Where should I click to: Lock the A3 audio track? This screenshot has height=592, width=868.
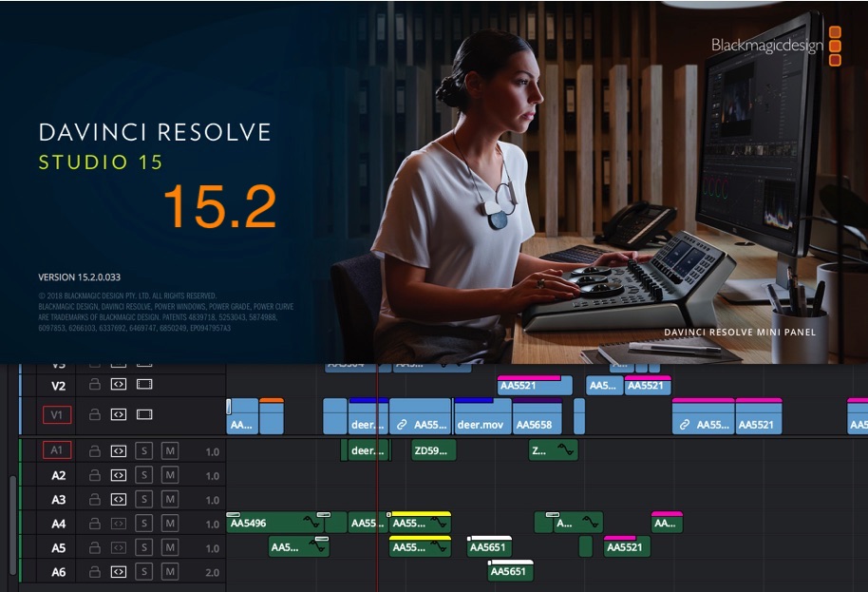click(x=95, y=499)
